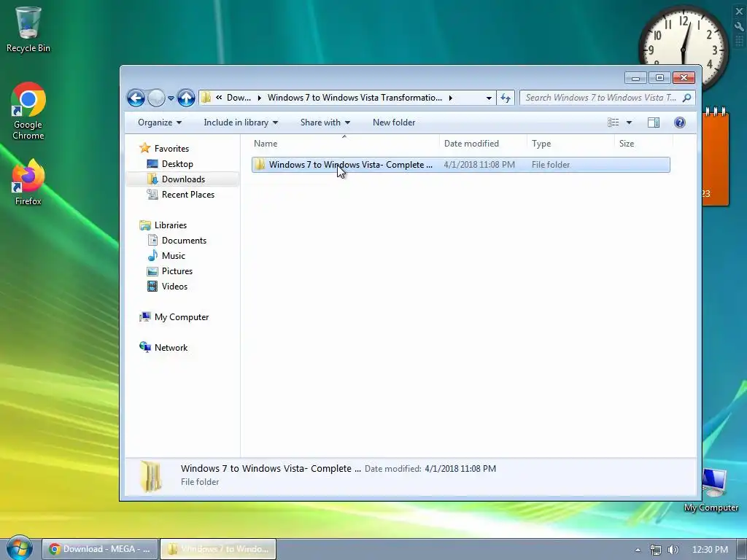Open the volume speaker tray icon

pyautogui.click(x=673, y=550)
